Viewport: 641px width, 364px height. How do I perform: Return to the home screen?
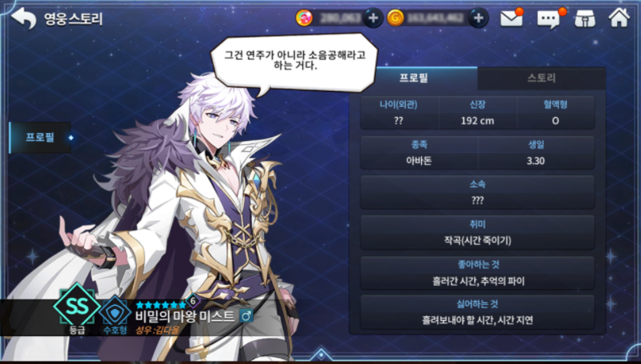pyautogui.click(x=619, y=18)
